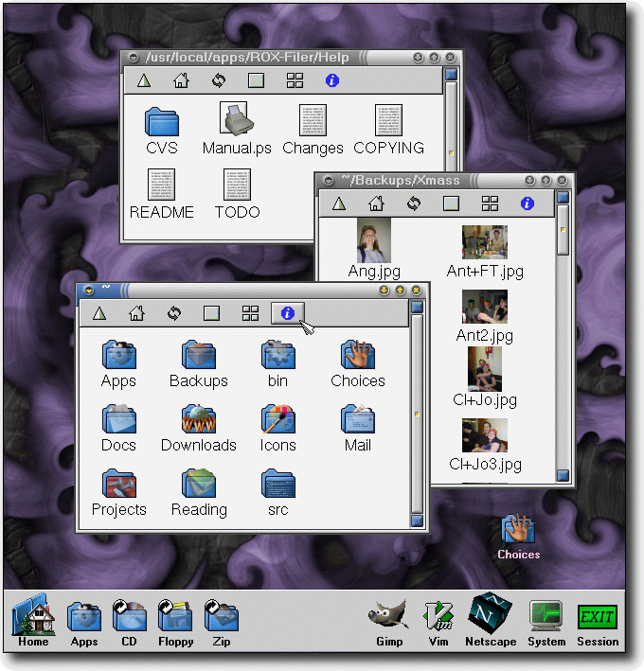Open the window menu button of the Xmass window
Image resolution: width=644 pixels, height=671 pixels.
click(x=328, y=181)
